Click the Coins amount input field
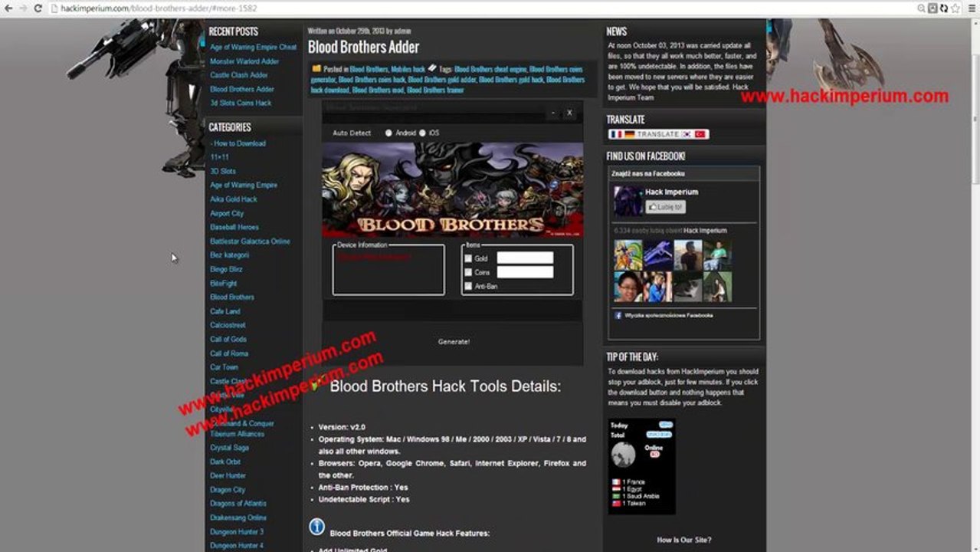 525,272
